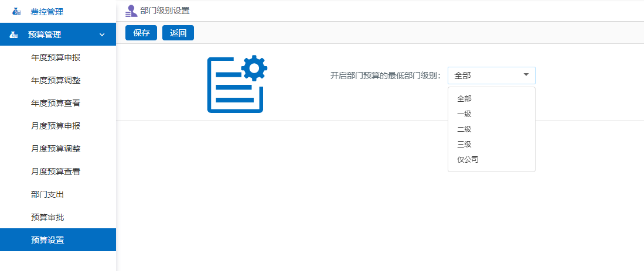Image resolution: width=644 pixels, height=271 pixels.
Task: Open the 预算审批 menu entry
Action: (47, 217)
